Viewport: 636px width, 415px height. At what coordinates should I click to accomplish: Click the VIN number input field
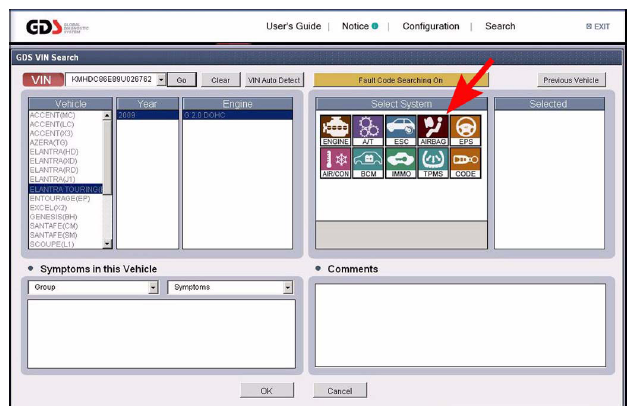[x=111, y=80]
